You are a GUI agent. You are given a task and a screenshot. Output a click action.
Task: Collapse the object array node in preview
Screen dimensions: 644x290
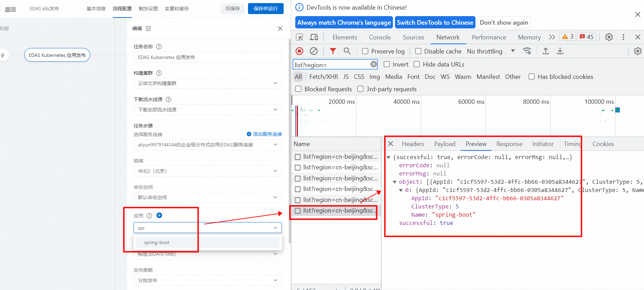tap(395, 182)
